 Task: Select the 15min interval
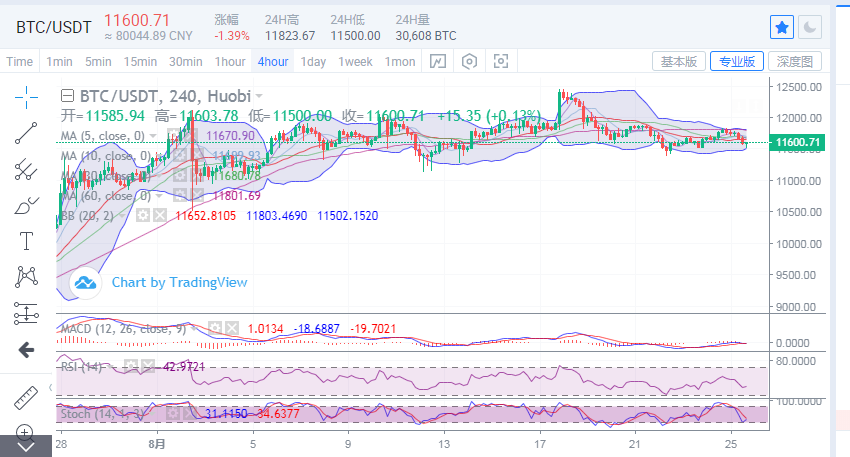click(x=140, y=61)
